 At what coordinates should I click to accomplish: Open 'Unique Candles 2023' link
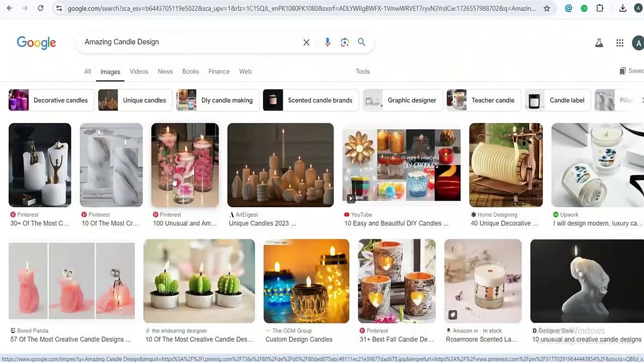pyautogui.click(x=262, y=223)
